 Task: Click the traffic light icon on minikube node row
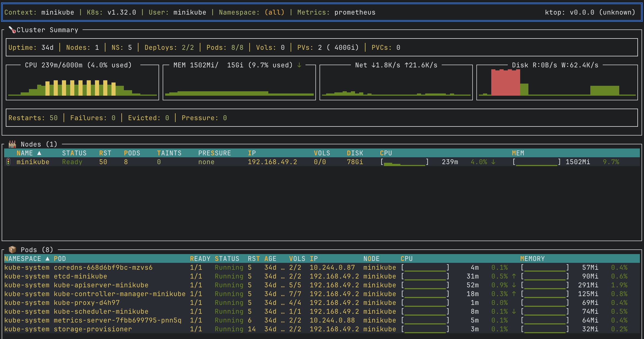coord(9,162)
